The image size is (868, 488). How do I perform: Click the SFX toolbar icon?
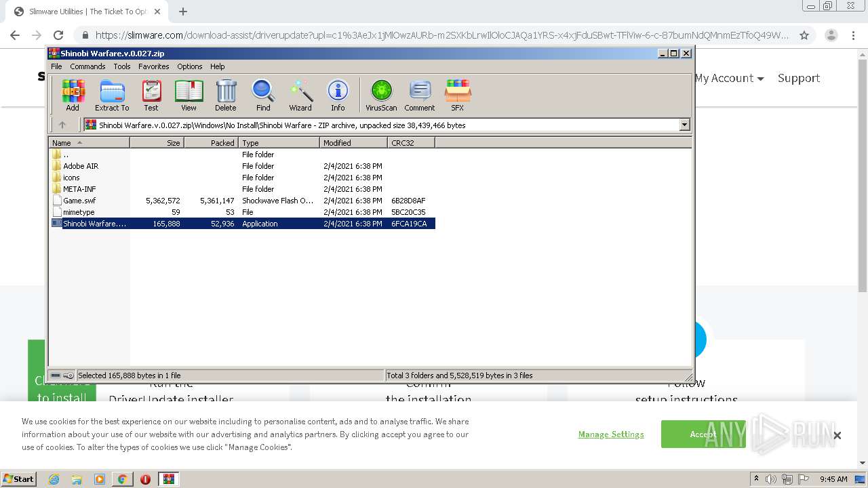pyautogui.click(x=458, y=95)
